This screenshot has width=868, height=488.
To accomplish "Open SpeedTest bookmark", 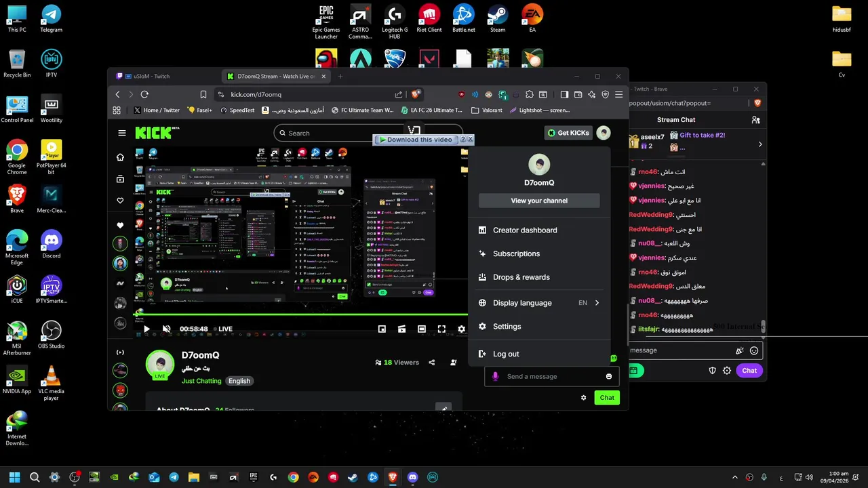I will tap(237, 110).
